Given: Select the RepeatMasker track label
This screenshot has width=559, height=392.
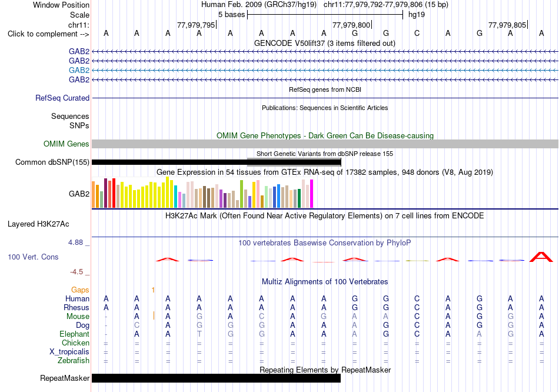Looking at the screenshot, I should click(65, 378).
